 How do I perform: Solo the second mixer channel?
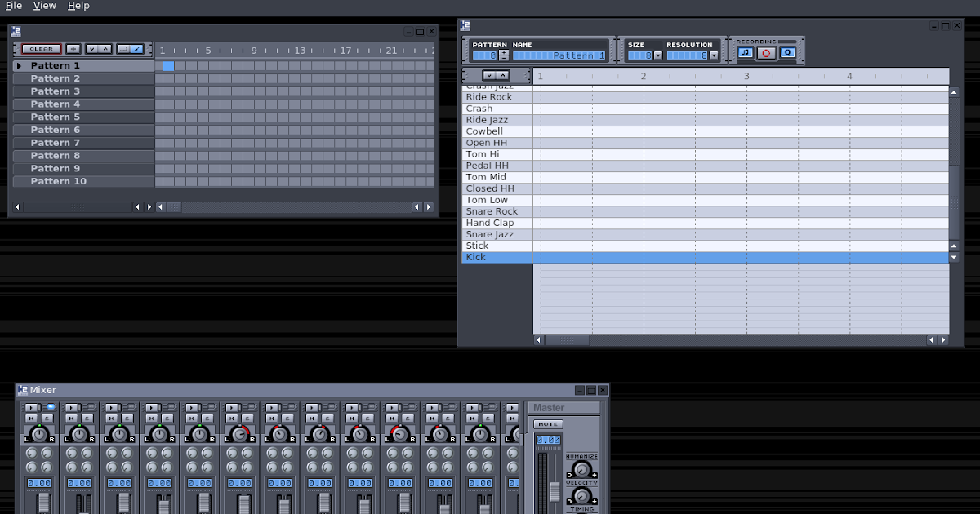pos(86,419)
